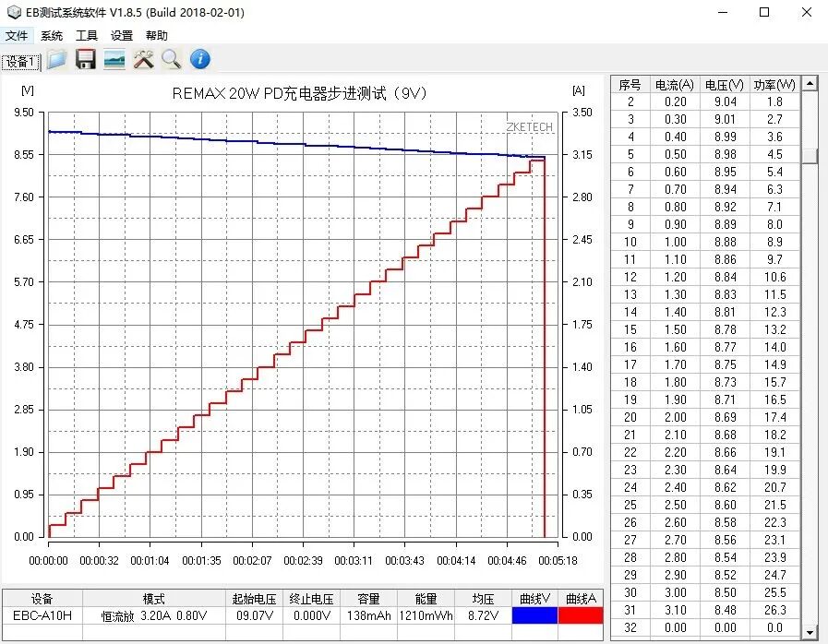Click the 恒流放 3.20A 0.80V mode cell
This screenshot has width=828, height=644.
[153, 615]
